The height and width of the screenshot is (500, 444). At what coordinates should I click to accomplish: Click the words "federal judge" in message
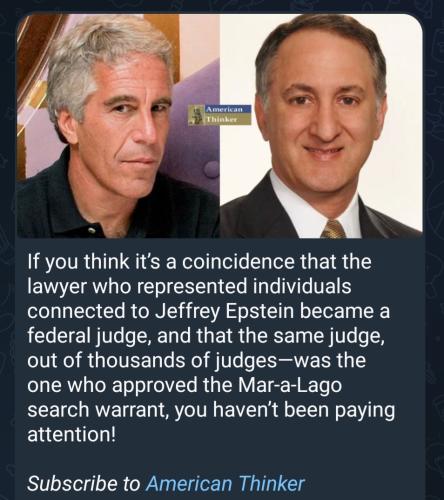[87, 336]
